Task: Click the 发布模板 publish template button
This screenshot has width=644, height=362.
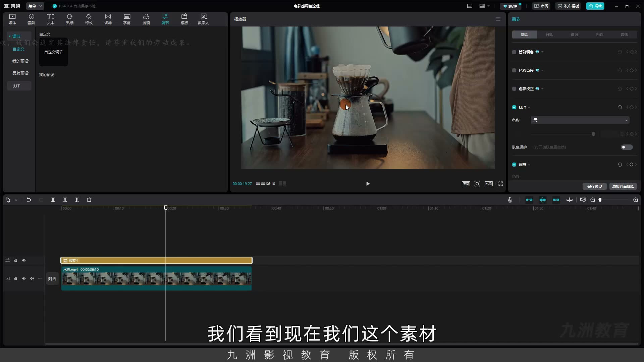Action: click(x=568, y=6)
